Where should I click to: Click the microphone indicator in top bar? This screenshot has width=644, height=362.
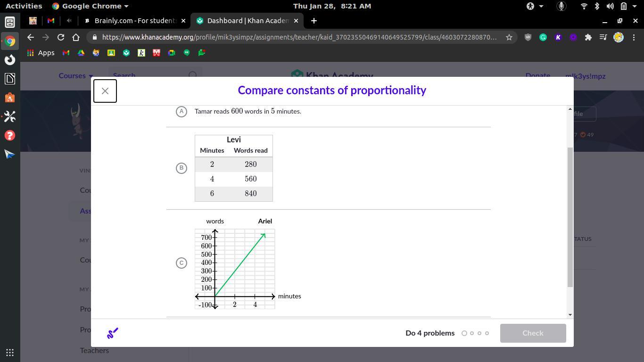click(561, 6)
